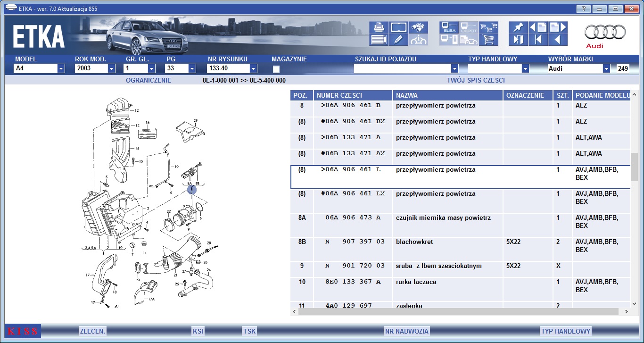Select the blachowkret part row

(461, 250)
